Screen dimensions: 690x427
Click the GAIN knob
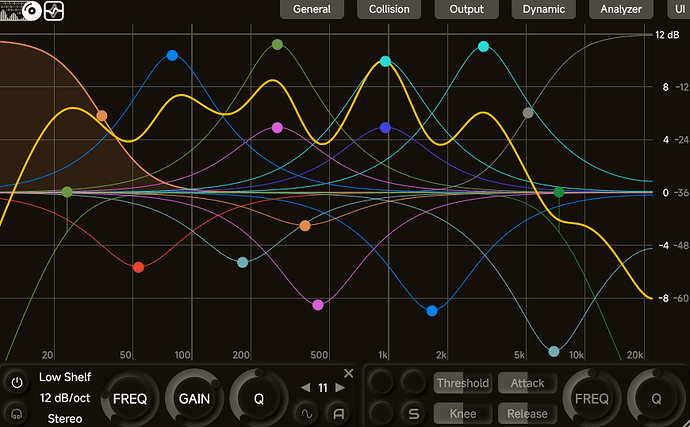pyautogui.click(x=194, y=398)
